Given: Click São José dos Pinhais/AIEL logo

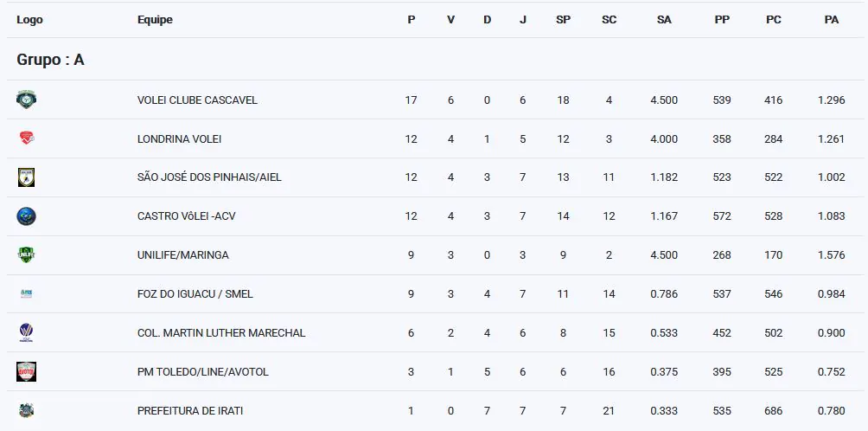Looking at the screenshot, I should (x=26, y=177).
